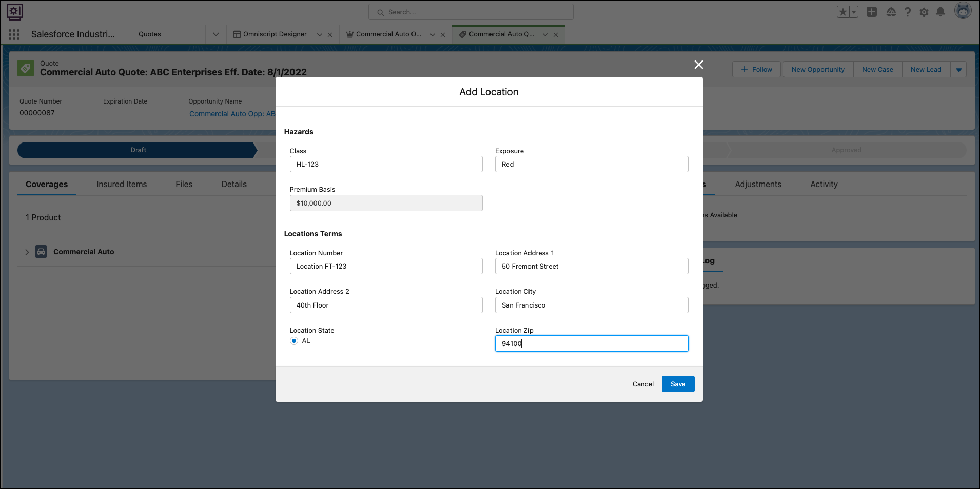This screenshot has height=489, width=980.
Task: Close the Omniscript Designer tab
Action: click(x=330, y=35)
